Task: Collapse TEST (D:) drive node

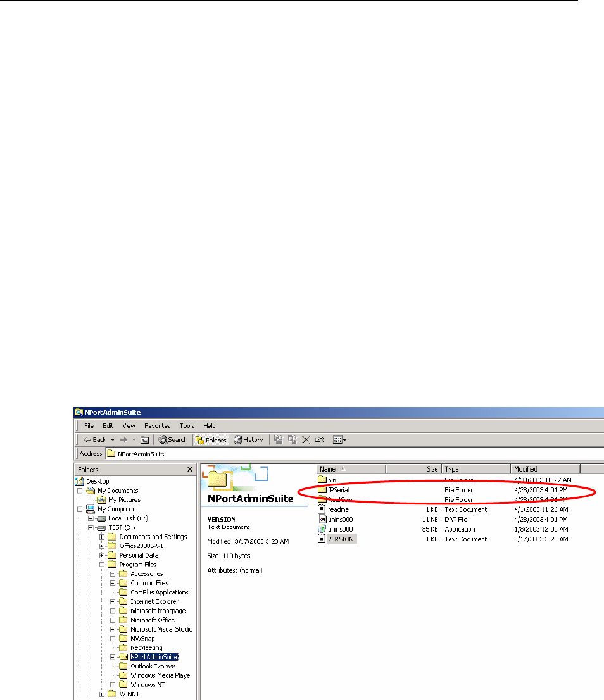Action: (x=91, y=528)
